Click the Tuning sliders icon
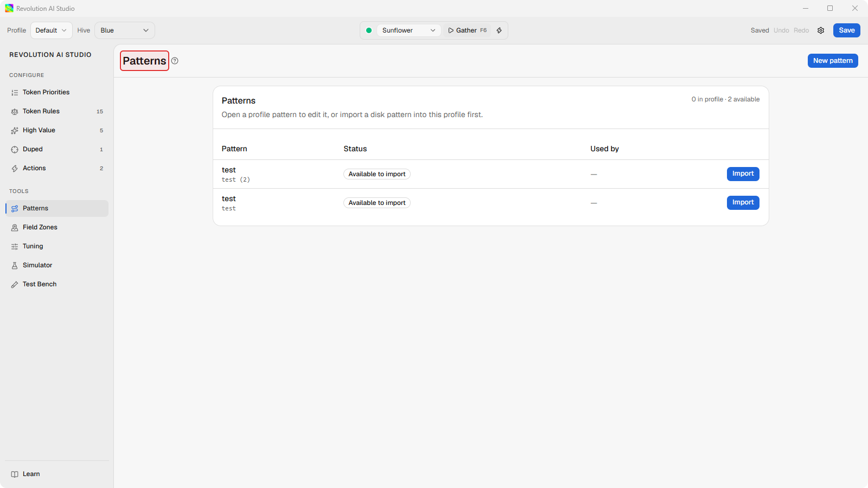Viewport: 868px width, 488px height. point(15,247)
